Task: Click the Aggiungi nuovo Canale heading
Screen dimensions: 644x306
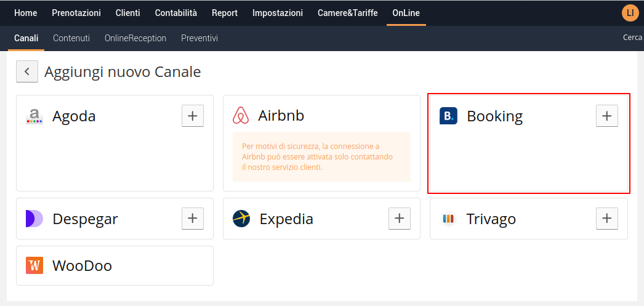Action: pyautogui.click(x=123, y=72)
